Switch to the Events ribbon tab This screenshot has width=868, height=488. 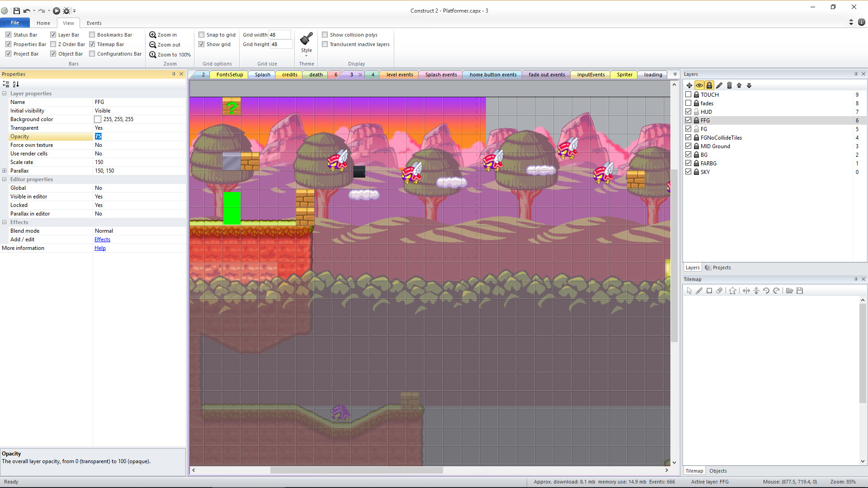pos(94,23)
